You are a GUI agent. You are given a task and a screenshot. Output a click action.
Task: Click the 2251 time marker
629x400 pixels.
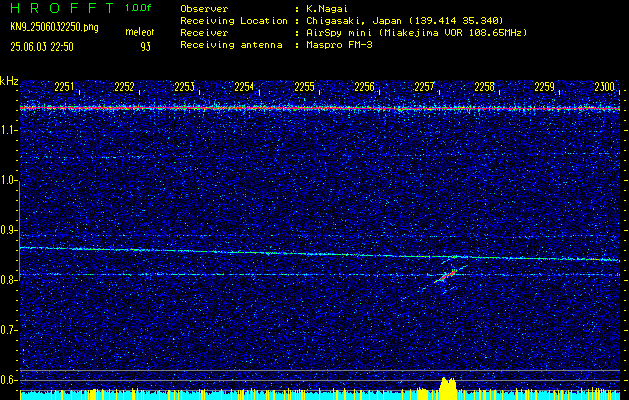point(64,87)
